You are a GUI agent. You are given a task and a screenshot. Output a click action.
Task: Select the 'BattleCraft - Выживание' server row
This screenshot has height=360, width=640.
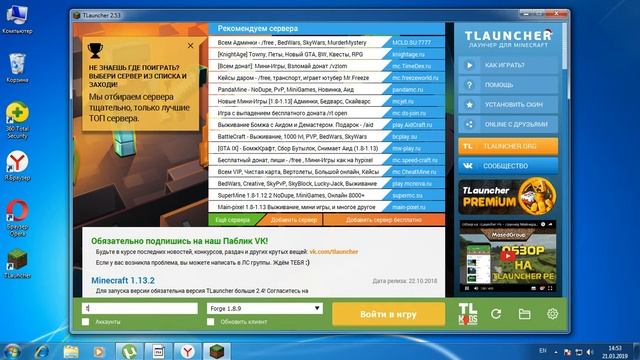[x=327, y=136]
